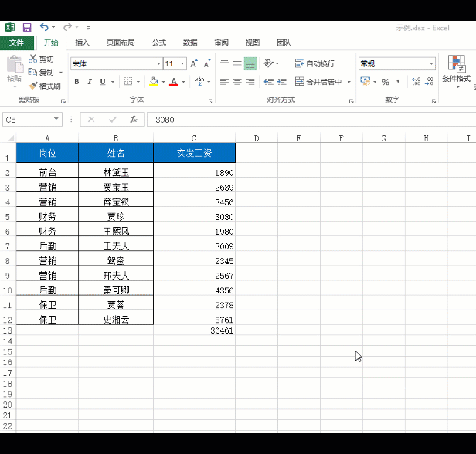Expand font color options arrow
This screenshot has height=454, width=476.
coord(183,82)
